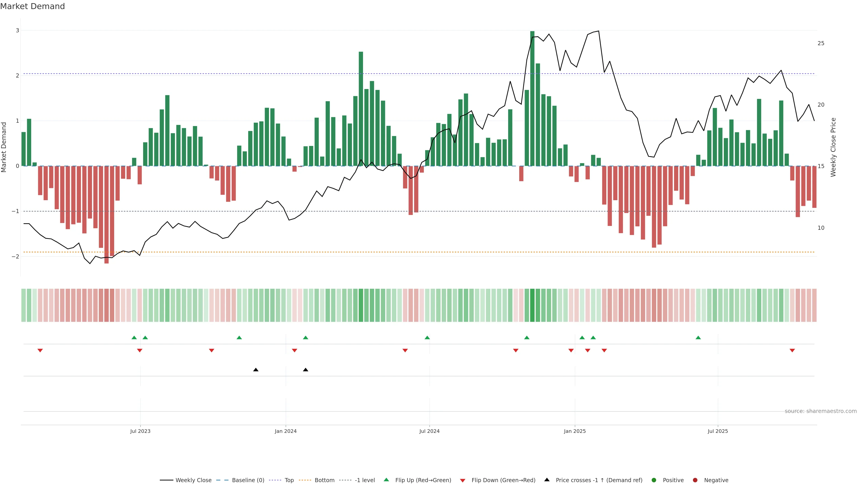The width and height of the screenshot is (868, 488).
Task: Click the -1 level legend item
Action: 365,480
